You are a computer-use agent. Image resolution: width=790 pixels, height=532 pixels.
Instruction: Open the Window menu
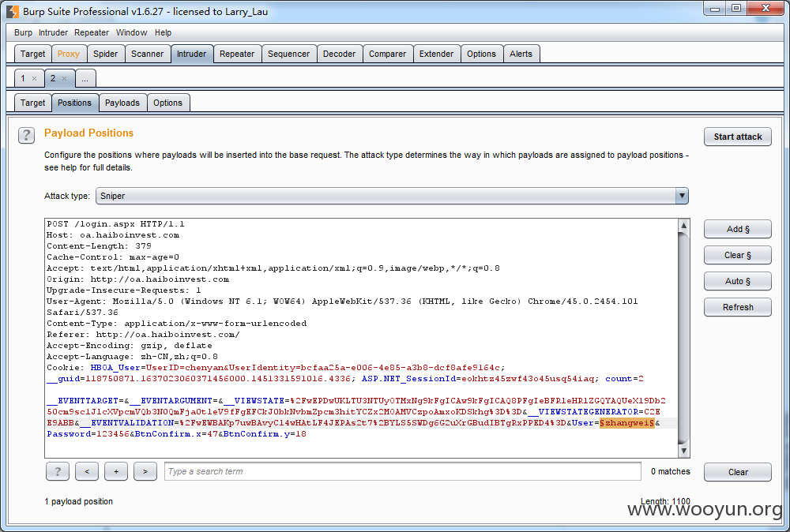[x=131, y=32]
